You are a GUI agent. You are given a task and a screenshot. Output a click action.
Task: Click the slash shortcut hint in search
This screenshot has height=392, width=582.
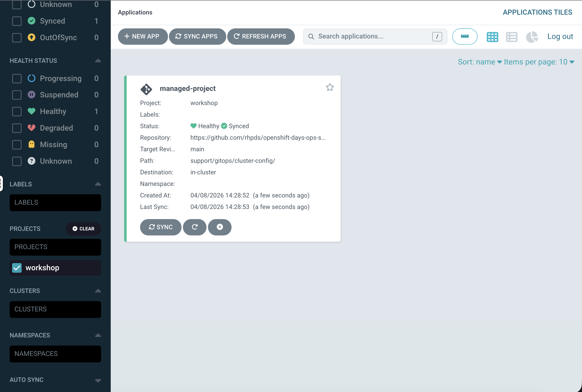click(437, 37)
